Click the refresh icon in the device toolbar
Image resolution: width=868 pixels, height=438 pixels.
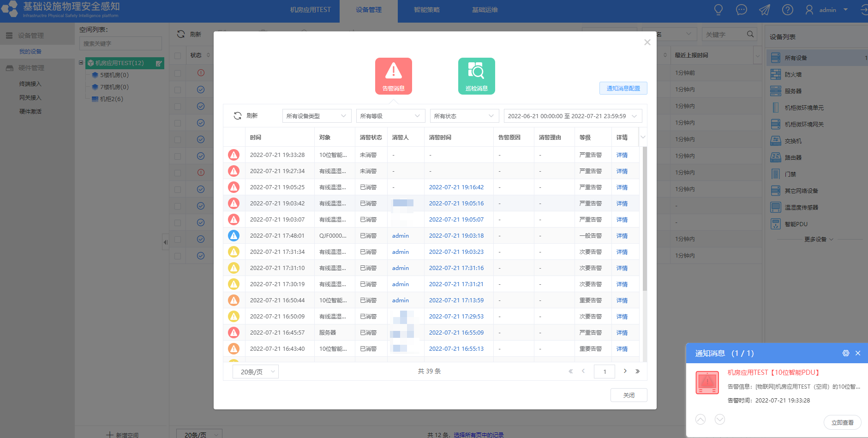coord(181,34)
